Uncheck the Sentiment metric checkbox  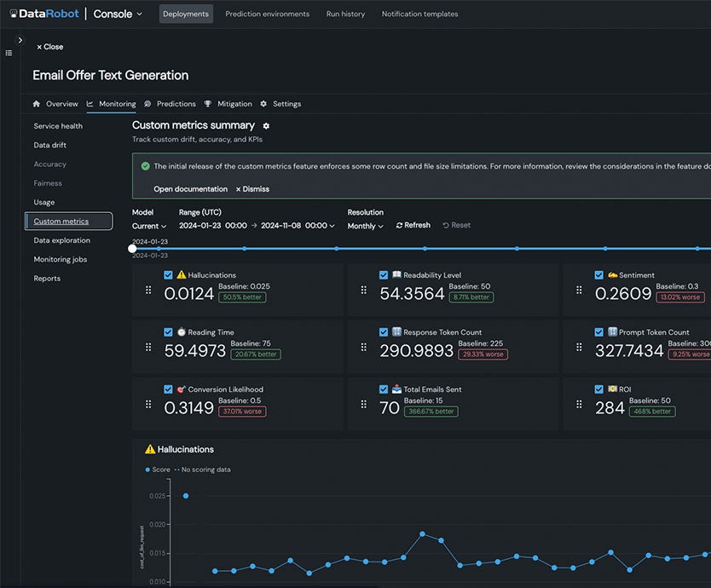click(x=599, y=275)
